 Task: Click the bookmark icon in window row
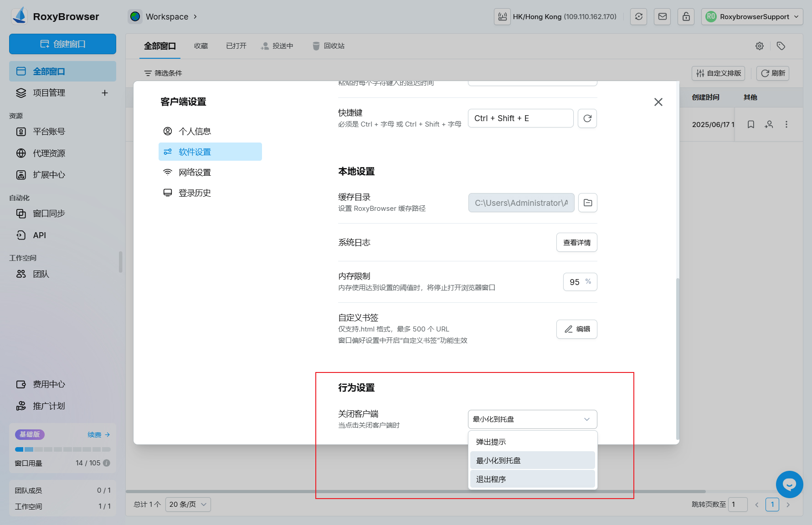751,124
